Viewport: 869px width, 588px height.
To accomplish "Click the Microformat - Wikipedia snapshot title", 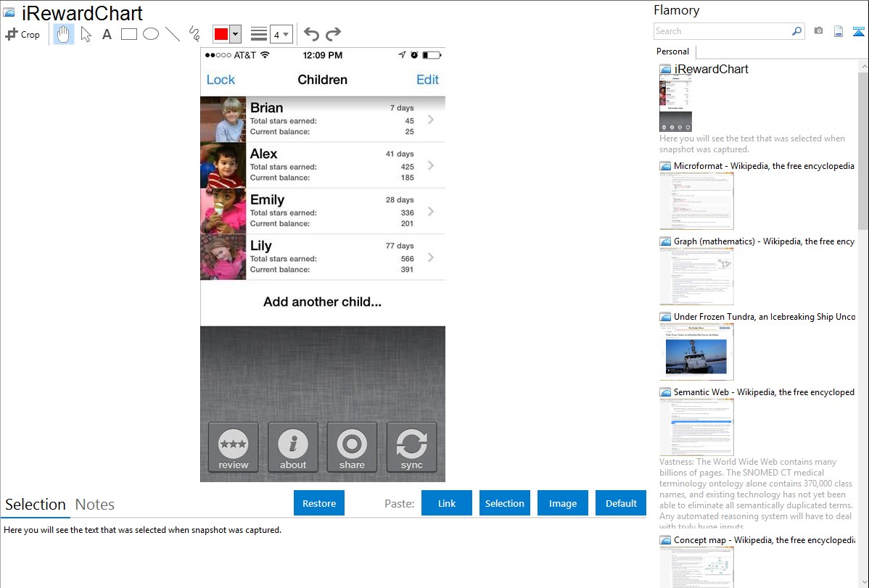I will coord(765,166).
